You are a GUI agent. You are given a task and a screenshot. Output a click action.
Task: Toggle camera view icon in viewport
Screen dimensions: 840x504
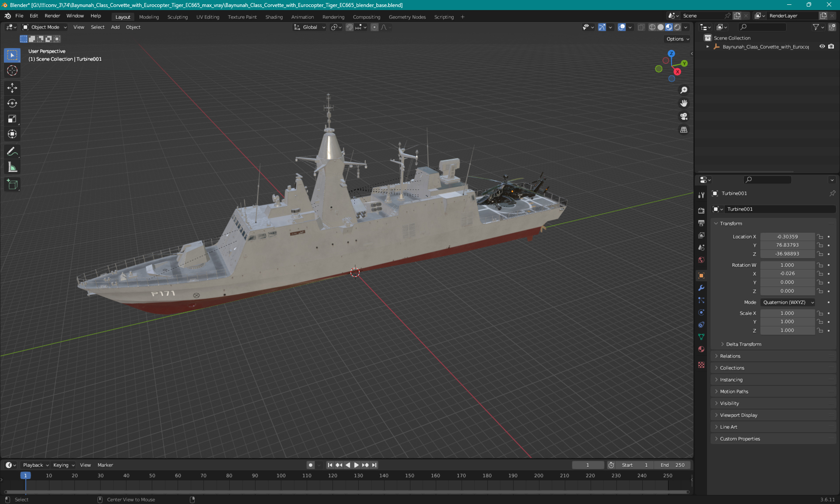pyautogui.click(x=684, y=116)
